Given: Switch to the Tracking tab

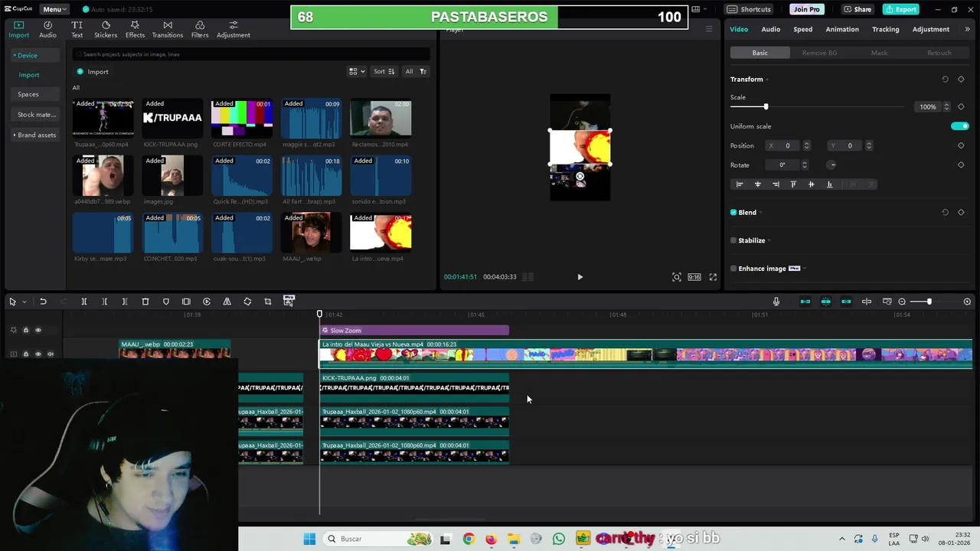Looking at the screenshot, I should click(886, 29).
